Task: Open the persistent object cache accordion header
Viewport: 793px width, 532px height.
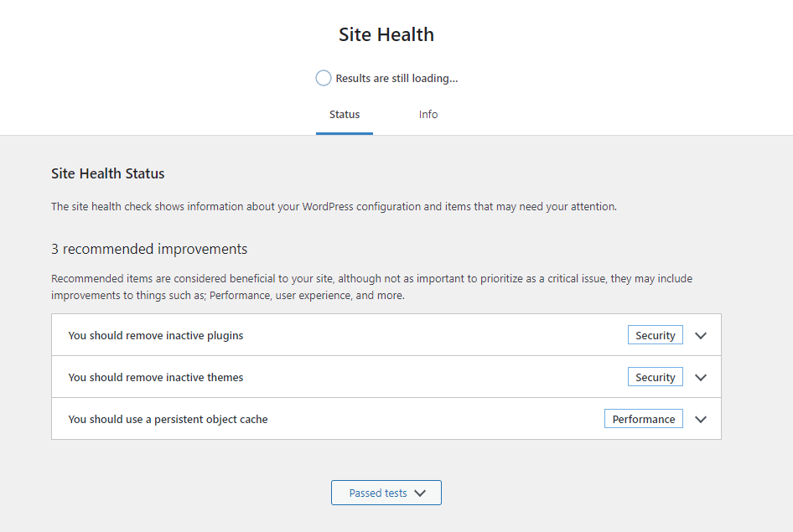Action: 168,418
